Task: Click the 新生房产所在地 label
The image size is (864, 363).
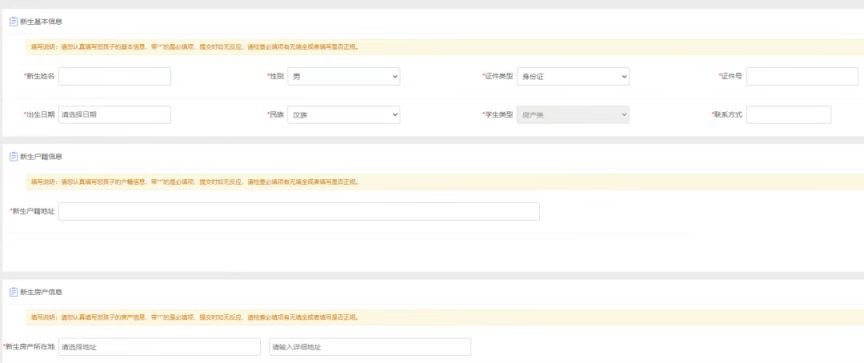Action: click(x=29, y=347)
